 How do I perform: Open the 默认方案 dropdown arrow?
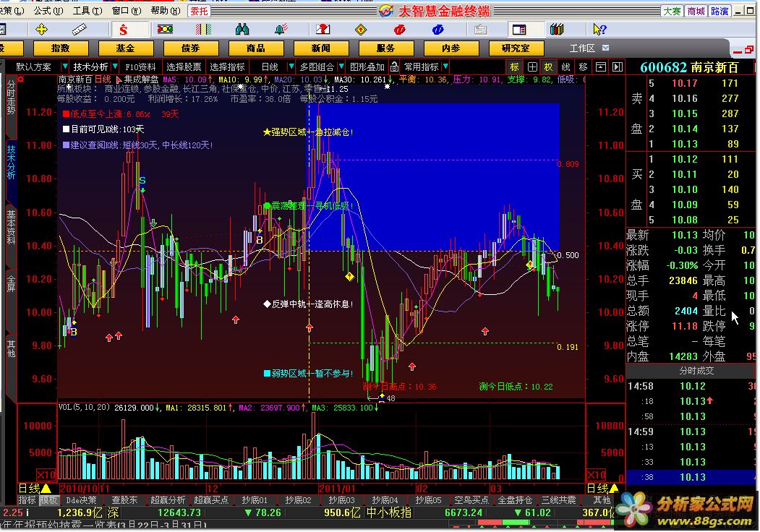(65, 66)
